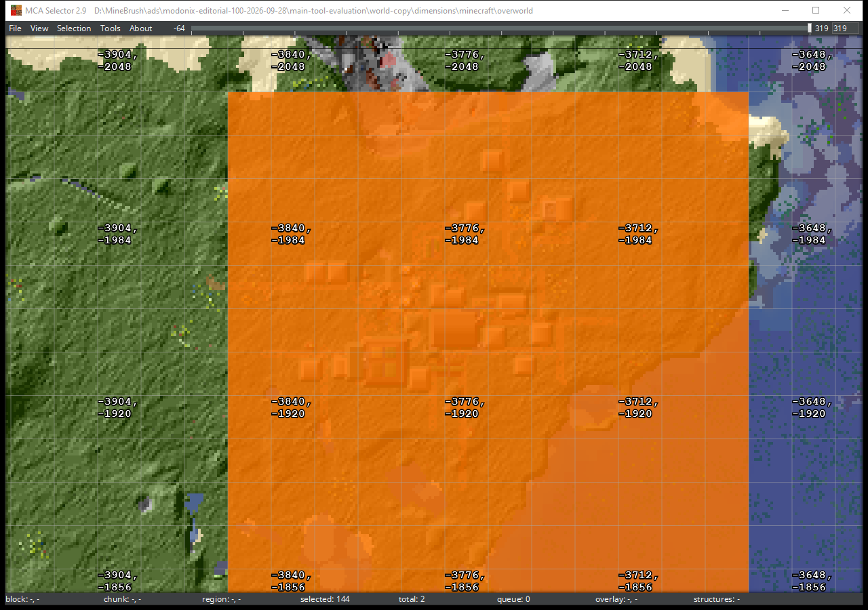
Task: Click the height value input field showing 319
Action: 846,28
